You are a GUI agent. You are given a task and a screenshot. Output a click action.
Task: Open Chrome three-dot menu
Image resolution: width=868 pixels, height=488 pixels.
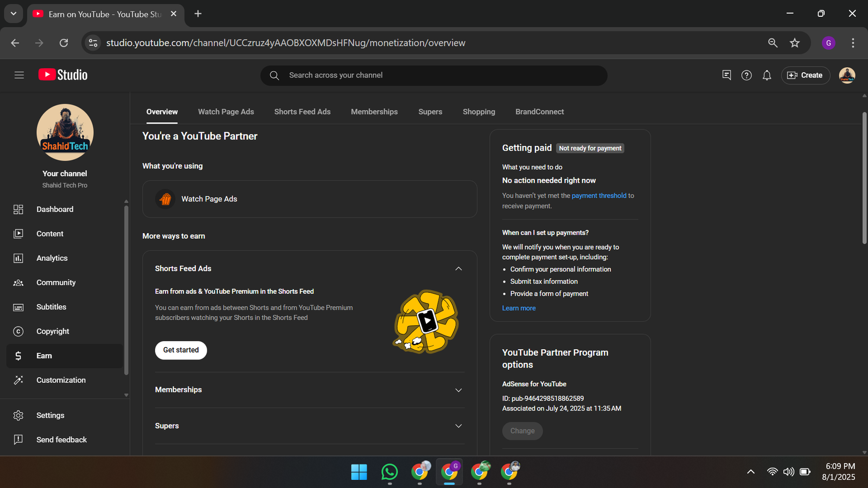(853, 43)
